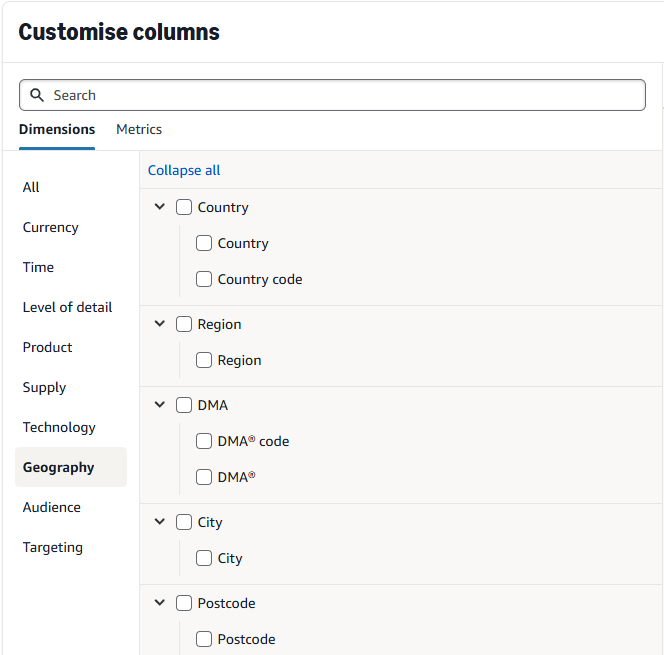Choose the Technology category in sidebar

point(59,427)
